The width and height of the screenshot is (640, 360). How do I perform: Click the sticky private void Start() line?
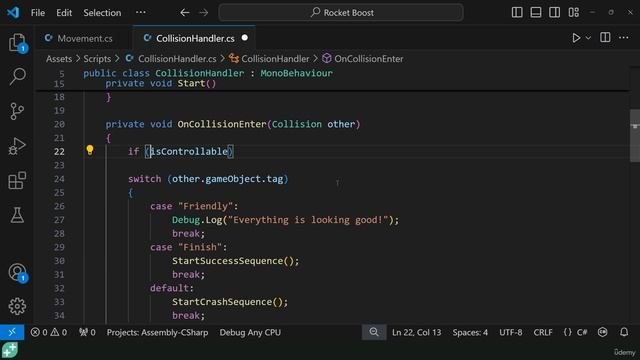pyautogui.click(x=160, y=84)
